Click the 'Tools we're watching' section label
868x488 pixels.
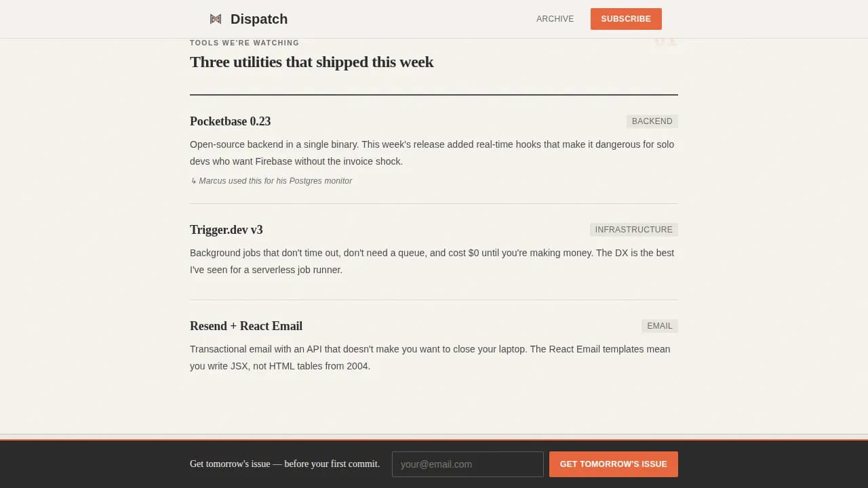[x=245, y=43]
